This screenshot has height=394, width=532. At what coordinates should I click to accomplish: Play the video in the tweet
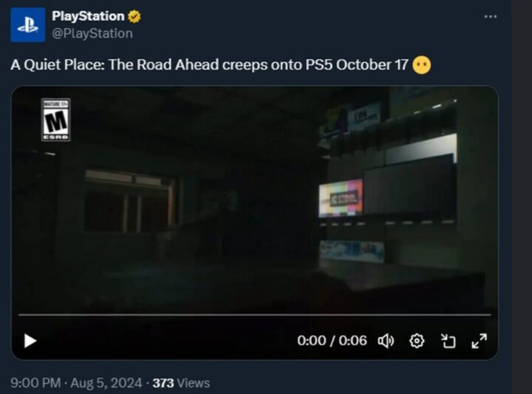tap(30, 341)
